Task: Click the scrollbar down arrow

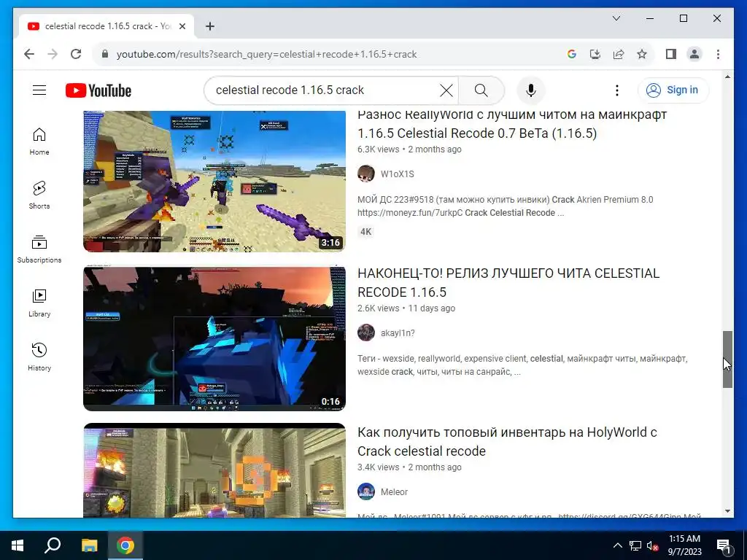Action: (727, 511)
